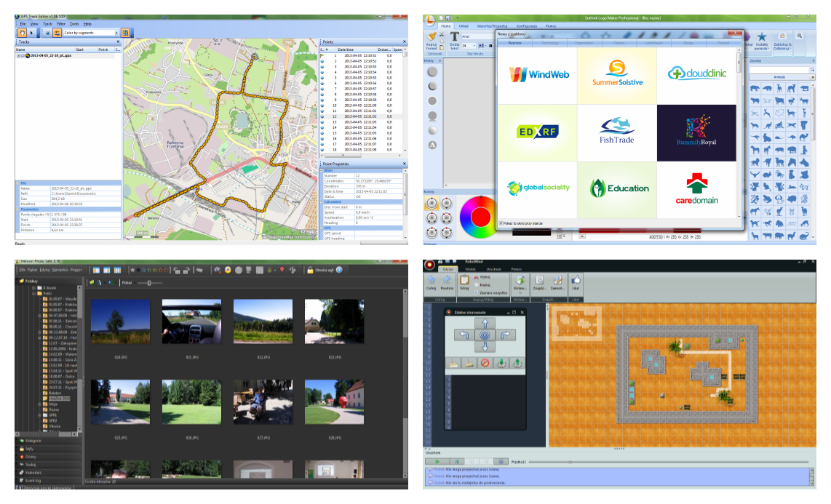Uncheck Pokaż to okno przy starcie checkbox
The height and width of the screenshot is (504, 831).
[501, 223]
